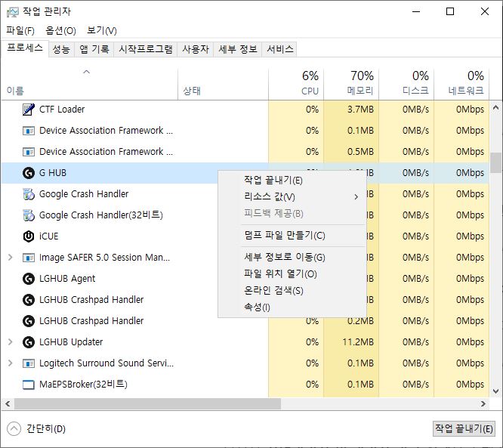Choose 파일 위치 열기(O) in context menu
Viewport: 503px width, 448px height.
coord(292,273)
